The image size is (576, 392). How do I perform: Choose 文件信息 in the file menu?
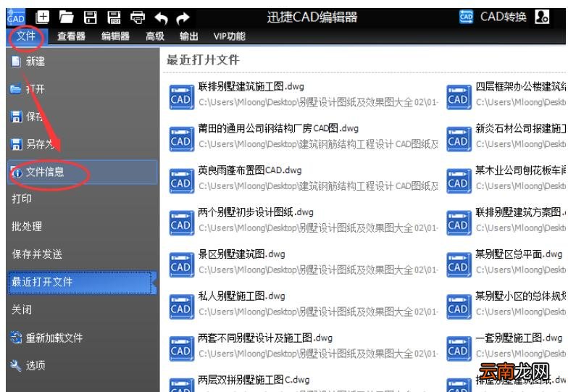tap(83, 172)
